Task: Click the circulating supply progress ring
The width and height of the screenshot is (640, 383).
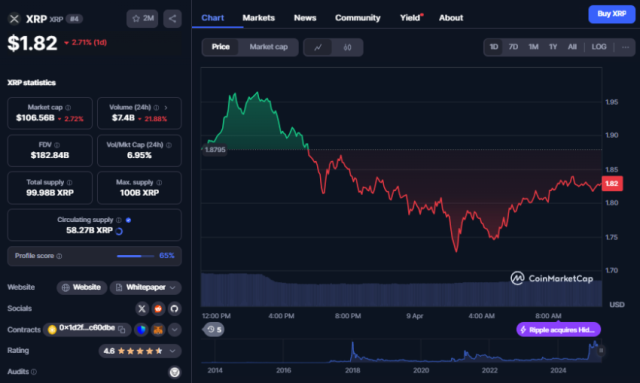Action: (119, 231)
